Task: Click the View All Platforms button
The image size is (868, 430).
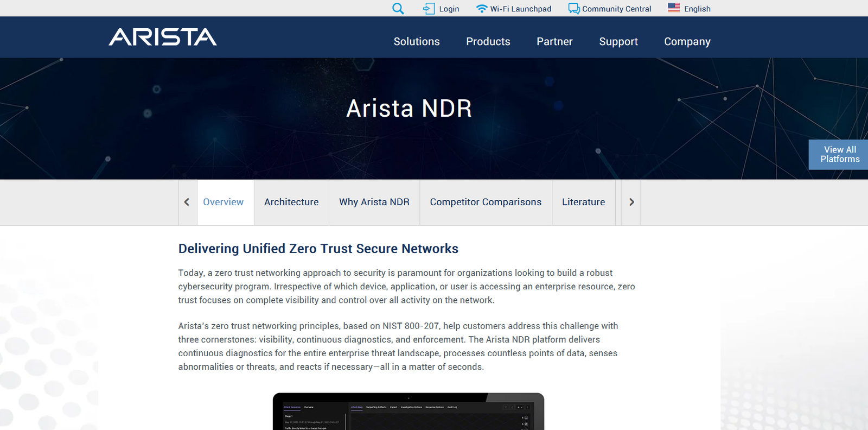Action: (839, 155)
